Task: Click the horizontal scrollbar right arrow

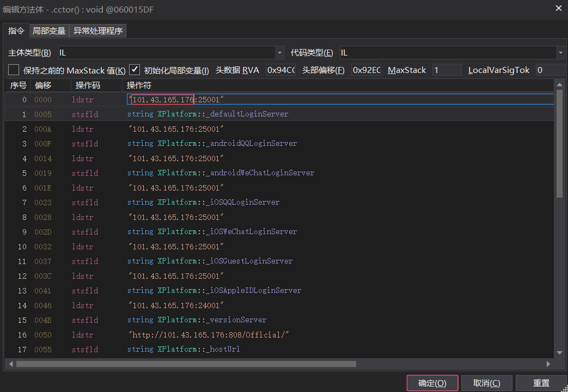Action: coord(548,364)
